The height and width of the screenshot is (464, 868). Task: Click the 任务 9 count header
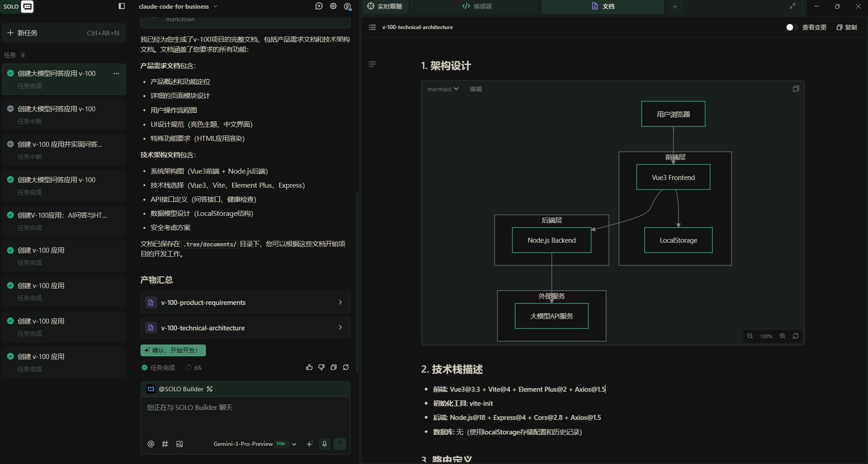click(15, 55)
